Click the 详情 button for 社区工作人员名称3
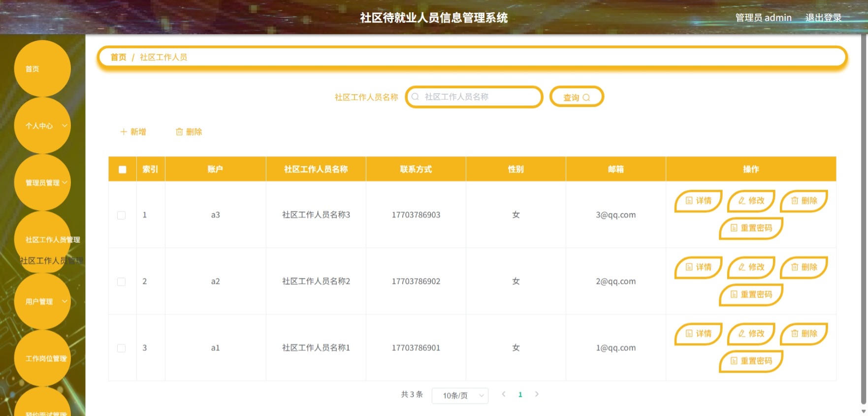This screenshot has height=416, width=868. (698, 201)
